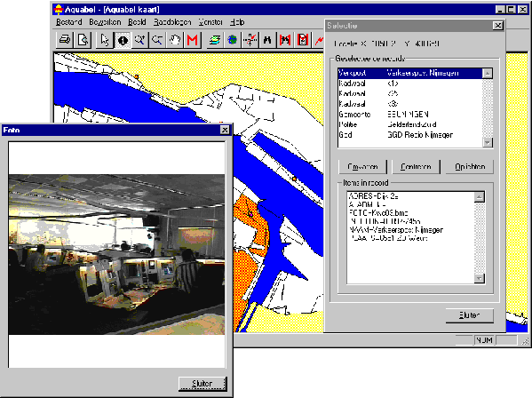532x398 pixels.
Task: Click the binoculars search icon
Action: (267, 40)
